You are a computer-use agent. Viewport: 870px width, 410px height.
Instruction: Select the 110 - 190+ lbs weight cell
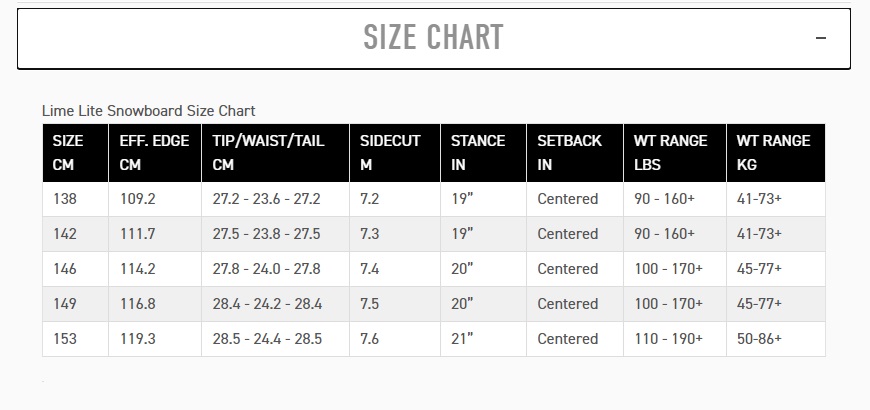coord(668,339)
